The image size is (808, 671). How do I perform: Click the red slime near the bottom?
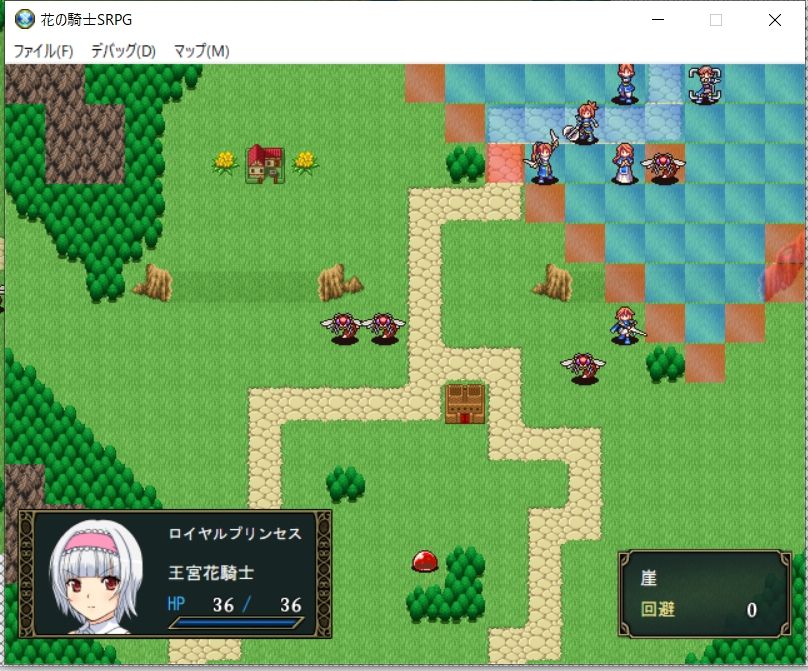point(423,563)
